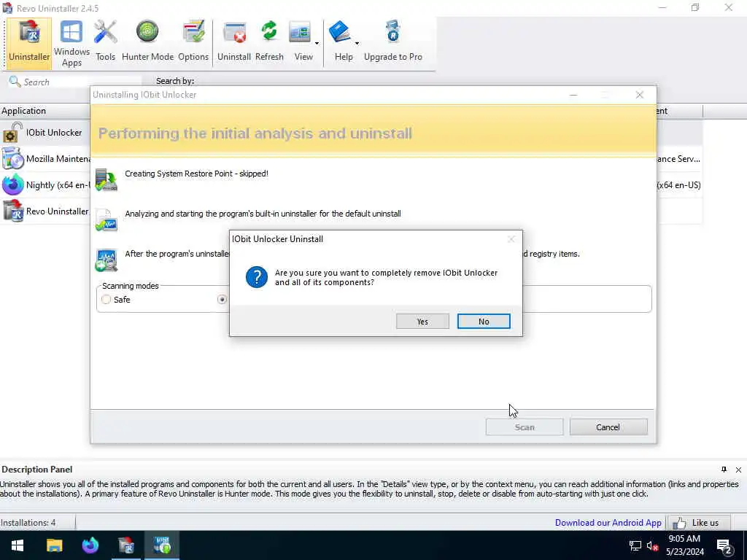Click the System Restore Point step icon
This screenshot has width=747, height=560.
point(106,179)
